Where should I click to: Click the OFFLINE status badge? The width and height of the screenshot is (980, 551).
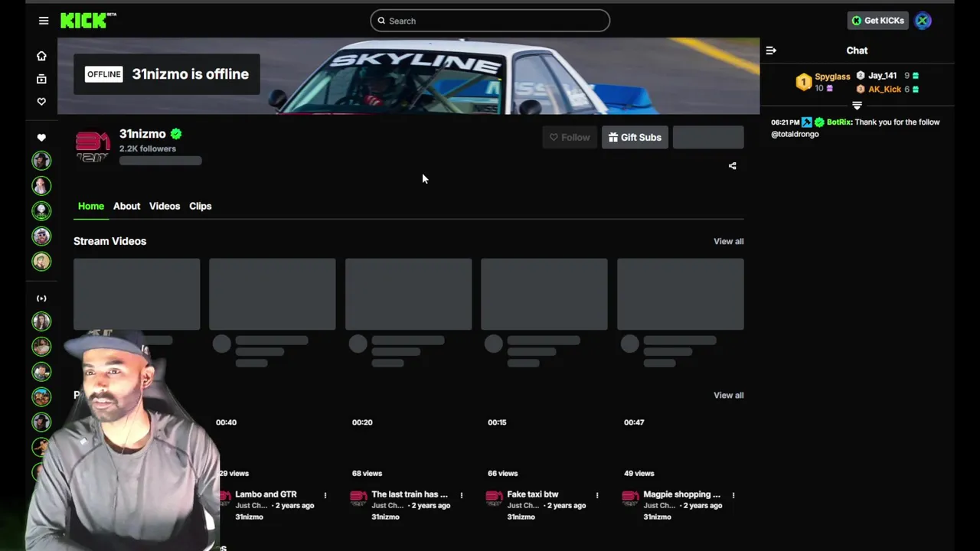[x=103, y=74]
